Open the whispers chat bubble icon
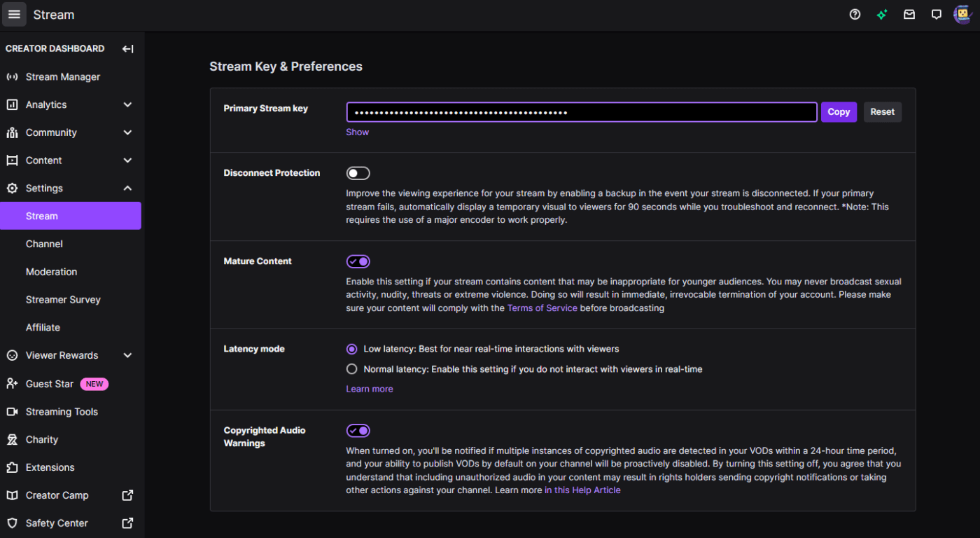 click(937, 14)
